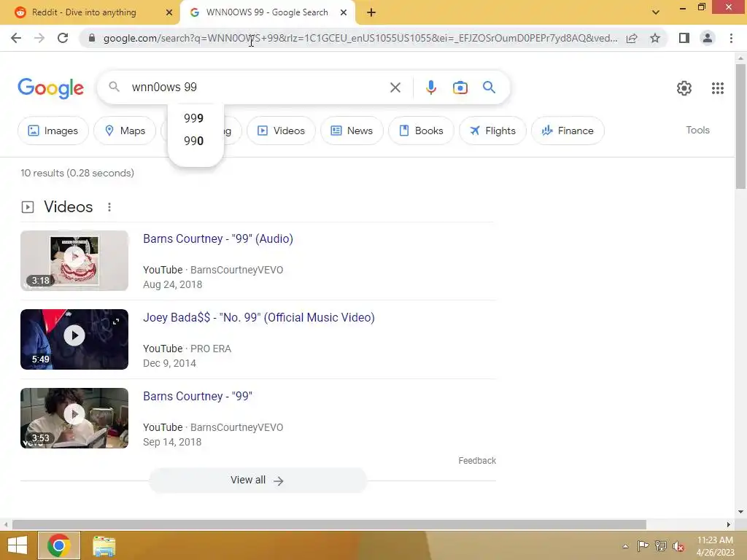
Task: Open the Windows Start button
Action: 18,545
